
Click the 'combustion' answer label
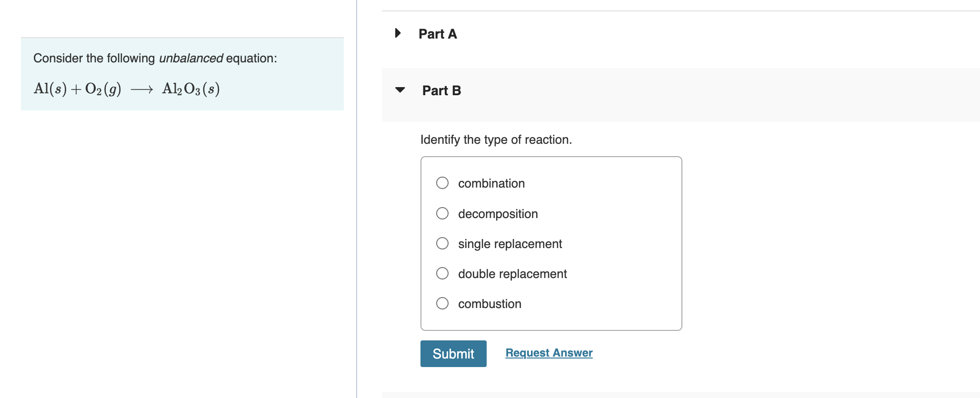pos(490,304)
